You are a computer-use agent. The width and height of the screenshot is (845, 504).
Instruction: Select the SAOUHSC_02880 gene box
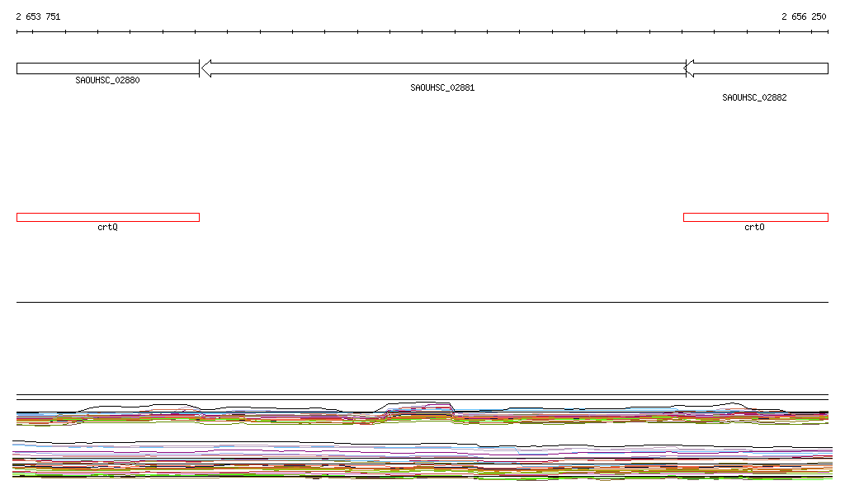pyautogui.click(x=108, y=68)
